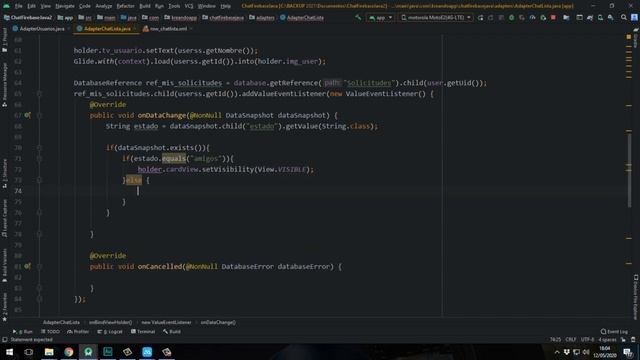Run the app with the Run icon
The width and height of the screenshot is (640, 360).
480,18
